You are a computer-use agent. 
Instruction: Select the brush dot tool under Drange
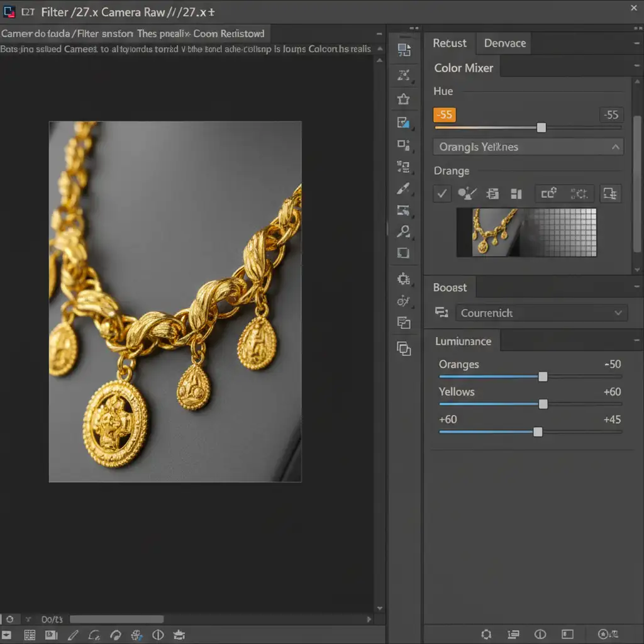pyautogui.click(x=467, y=194)
